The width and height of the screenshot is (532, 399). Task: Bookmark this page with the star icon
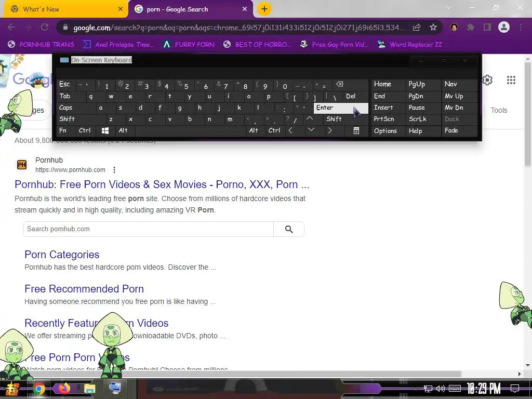click(433, 28)
